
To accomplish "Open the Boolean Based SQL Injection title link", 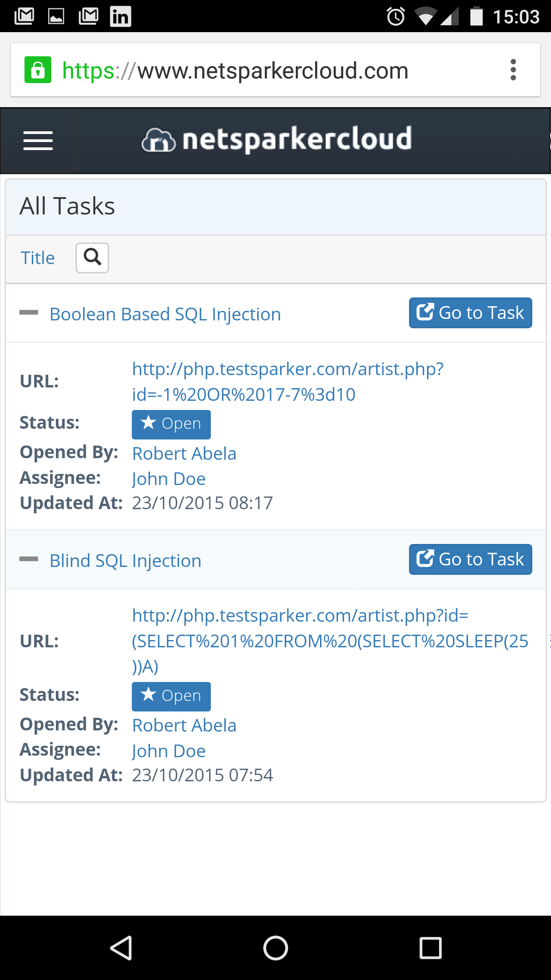I will coord(165,314).
